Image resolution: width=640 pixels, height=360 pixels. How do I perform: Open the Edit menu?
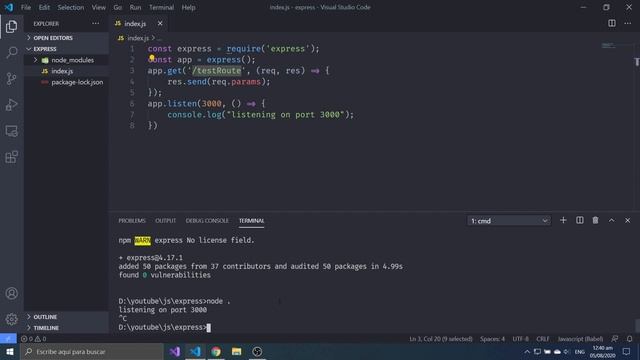[x=44, y=7]
